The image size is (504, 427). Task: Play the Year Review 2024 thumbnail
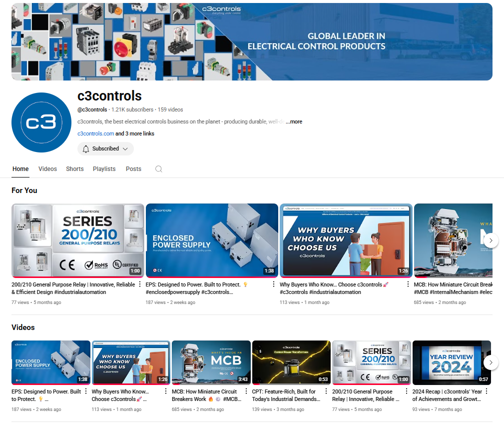[452, 362]
